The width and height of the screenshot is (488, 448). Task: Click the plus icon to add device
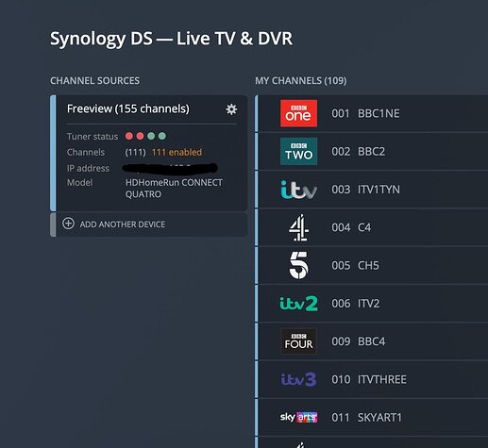pyautogui.click(x=68, y=224)
